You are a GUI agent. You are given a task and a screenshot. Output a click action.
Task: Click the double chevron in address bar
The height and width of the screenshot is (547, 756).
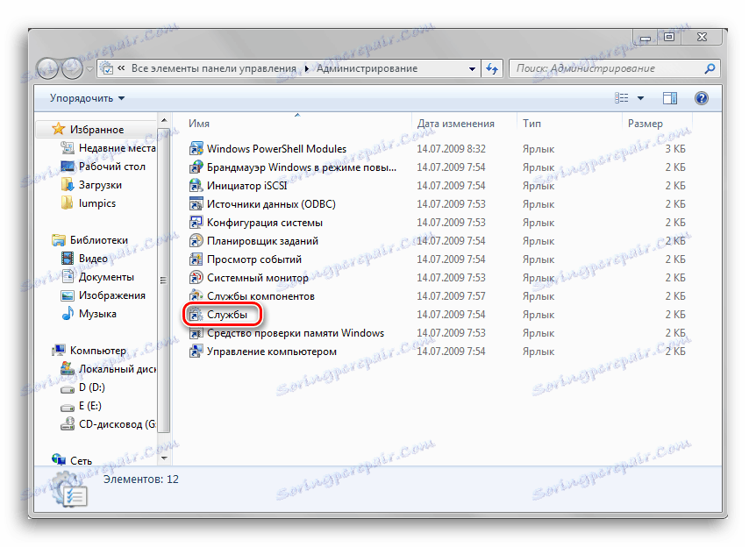(x=121, y=68)
